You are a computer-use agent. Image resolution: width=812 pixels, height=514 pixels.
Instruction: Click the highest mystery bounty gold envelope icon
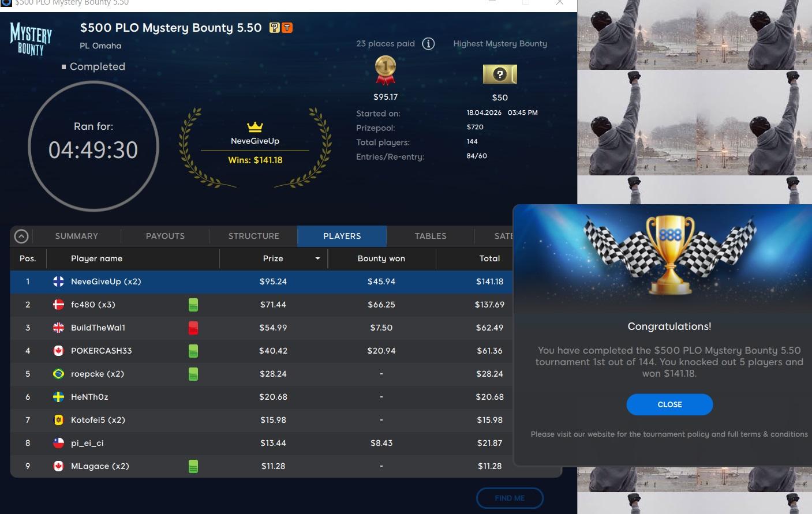[500, 74]
